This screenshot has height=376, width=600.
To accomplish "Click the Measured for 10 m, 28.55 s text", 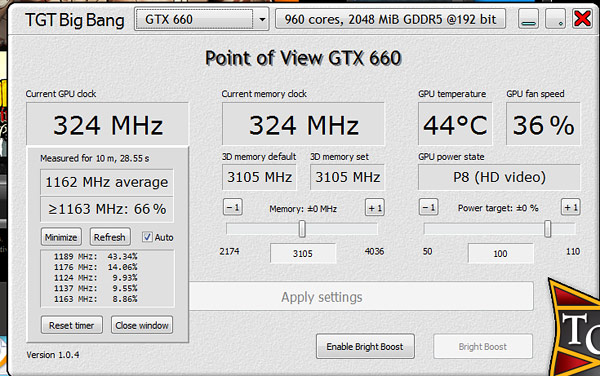I will (x=95, y=158).
